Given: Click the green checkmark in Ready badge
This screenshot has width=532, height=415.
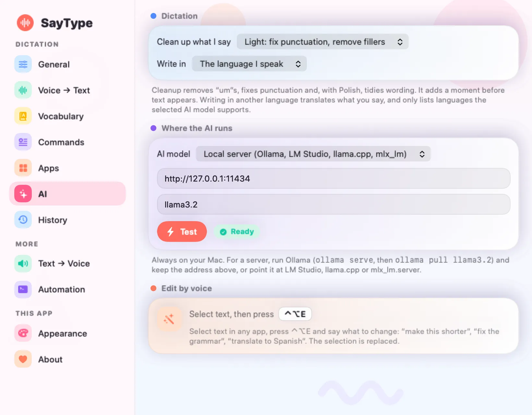Looking at the screenshot, I should (223, 232).
